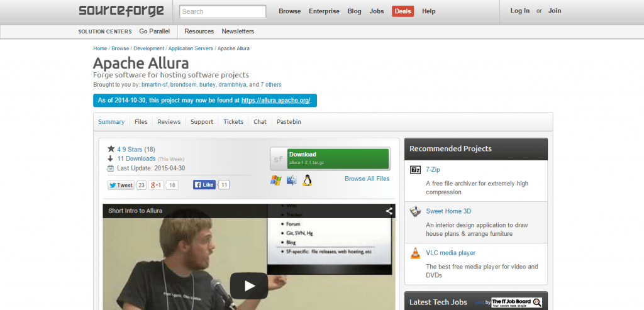Screen dimensions: 644x310
Task: Click the Join link
Action: pos(555,11)
